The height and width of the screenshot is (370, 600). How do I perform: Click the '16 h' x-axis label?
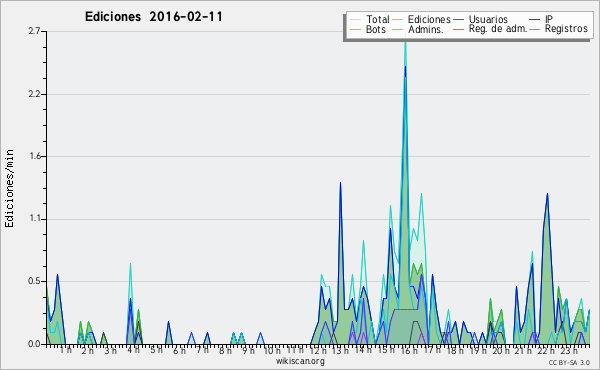click(x=409, y=350)
